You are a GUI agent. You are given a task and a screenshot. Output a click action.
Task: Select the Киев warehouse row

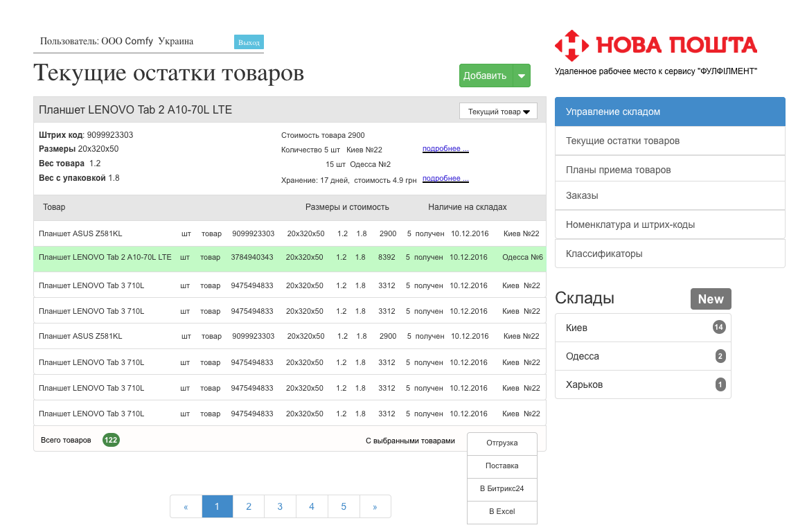[643, 328]
